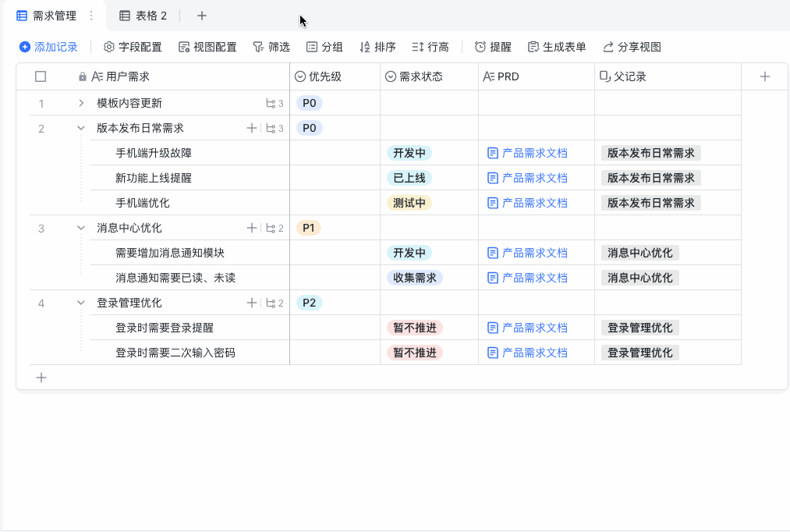Image resolution: width=790 pixels, height=532 pixels.
Task: Click the 收集需求 status tag
Action: click(x=415, y=278)
